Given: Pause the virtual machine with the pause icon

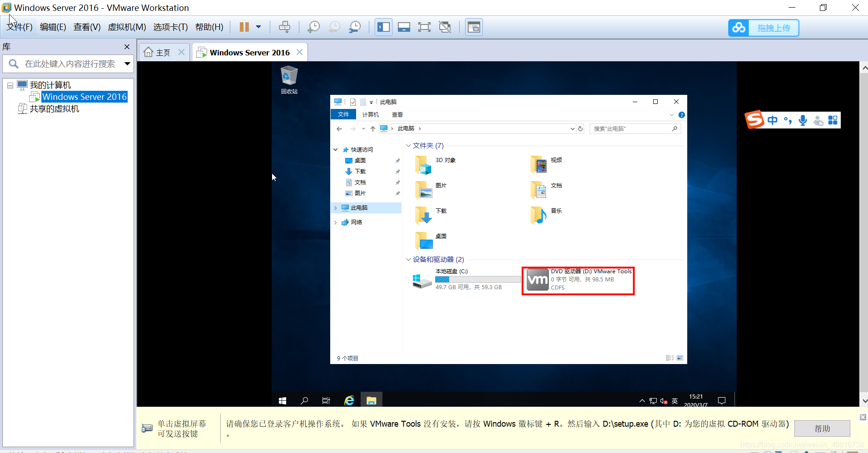Looking at the screenshot, I should [244, 27].
